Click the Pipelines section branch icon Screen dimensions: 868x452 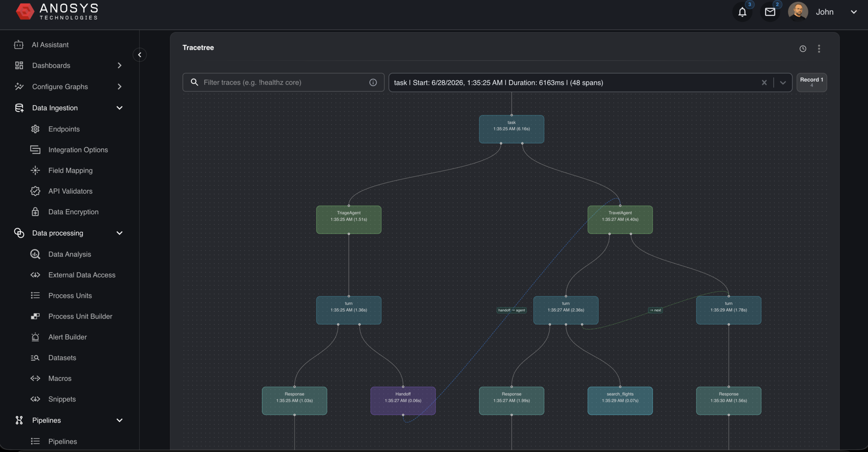pos(19,420)
